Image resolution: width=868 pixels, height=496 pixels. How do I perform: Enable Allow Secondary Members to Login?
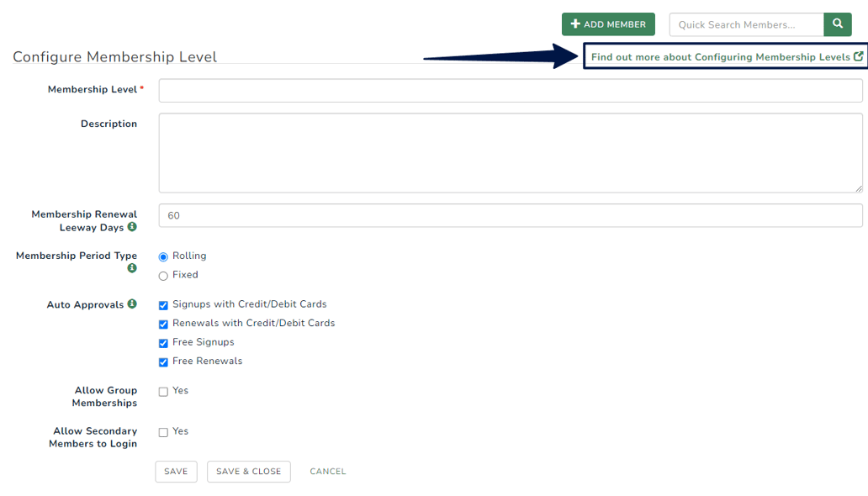click(163, 431)
